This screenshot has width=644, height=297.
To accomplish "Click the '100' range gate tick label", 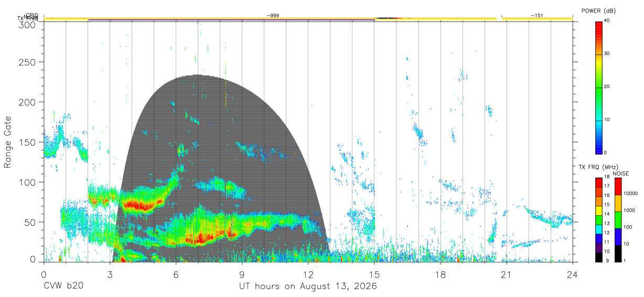I will pyautogui.click(x=28, y=182).
